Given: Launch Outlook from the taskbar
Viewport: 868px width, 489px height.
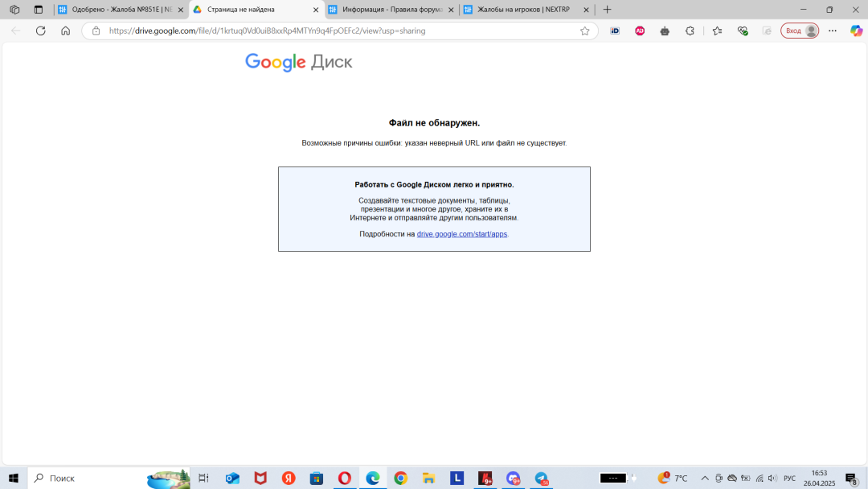Looking at the screenshot, I should click(x=232, y=478).
